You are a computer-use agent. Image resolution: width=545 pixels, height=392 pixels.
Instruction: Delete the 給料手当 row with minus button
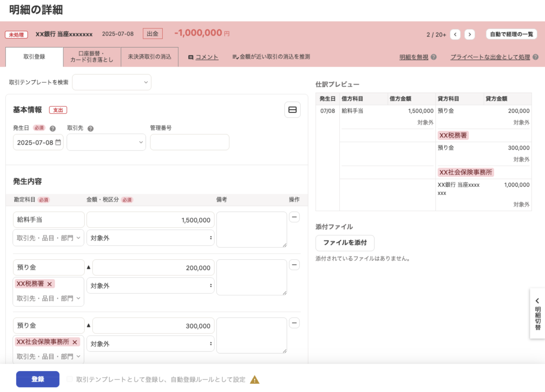pyautogui.click(x=294, y=217)
